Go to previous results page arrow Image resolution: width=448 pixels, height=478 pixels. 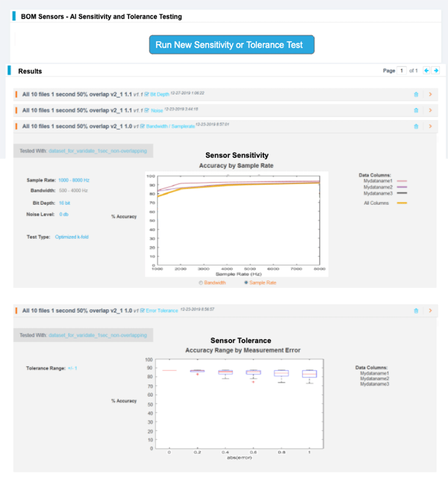coord(426,71)
